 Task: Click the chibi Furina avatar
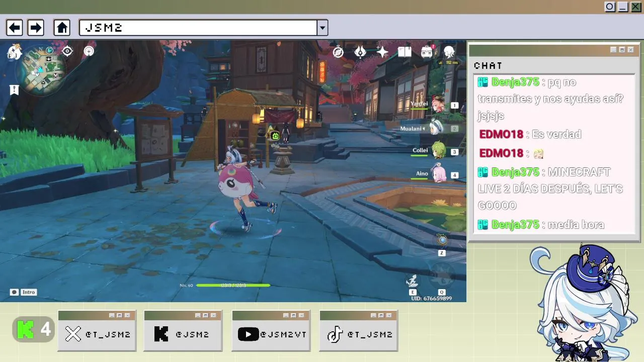click(x=583, y=303)
